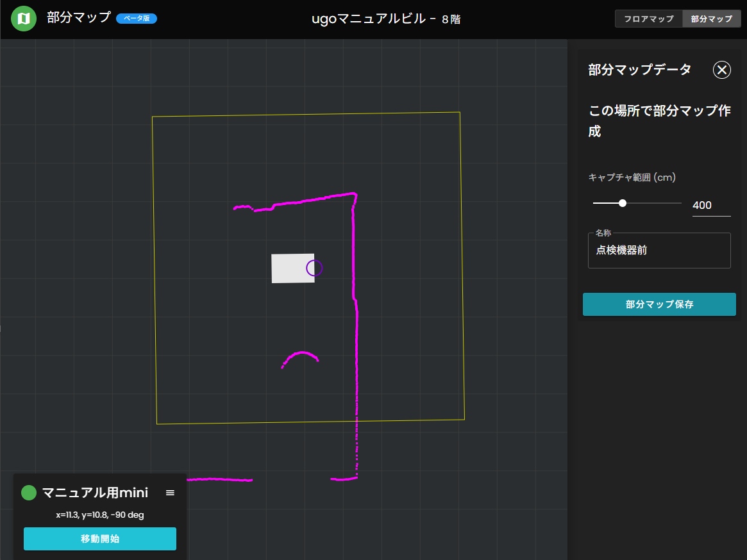Select the 名称 field containing 点検機器前

point(659,251)
